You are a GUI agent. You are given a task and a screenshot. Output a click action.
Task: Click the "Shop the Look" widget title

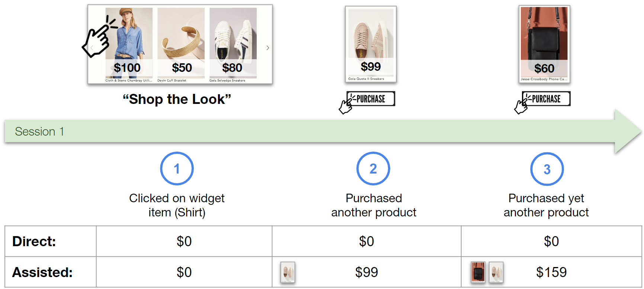click(177, 99)
